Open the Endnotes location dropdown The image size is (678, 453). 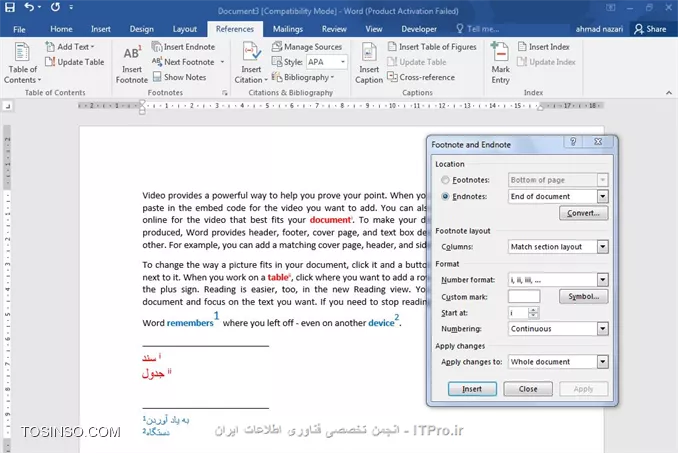pos(603,196)
